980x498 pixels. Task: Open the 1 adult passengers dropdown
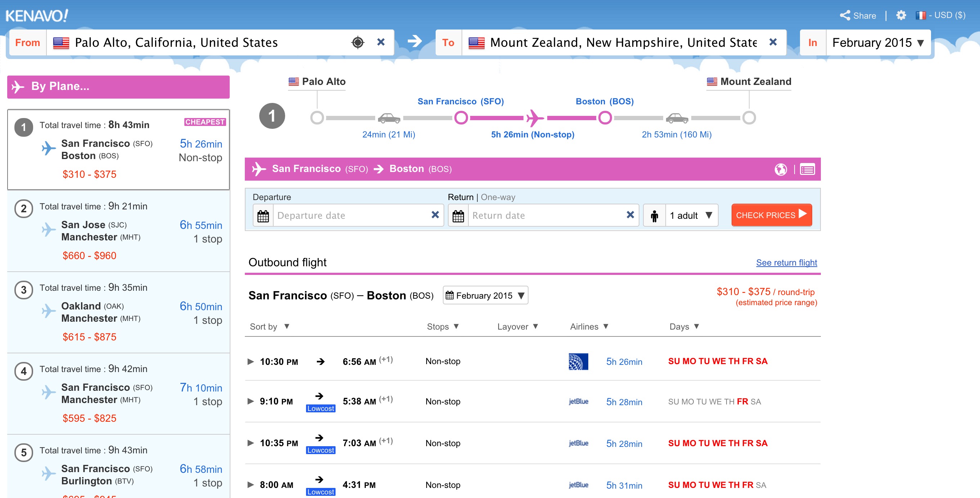point(690,216)
